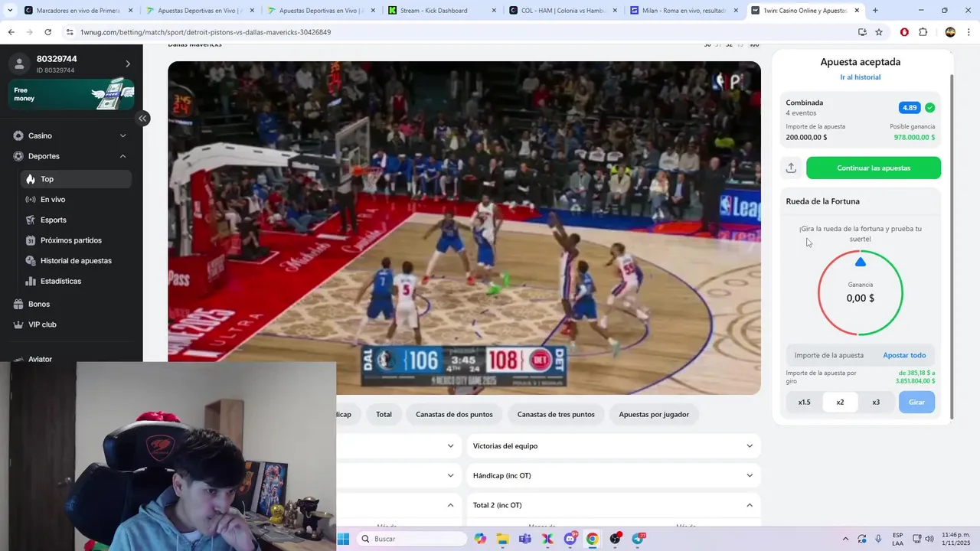980x551 pixels.
Task: Open the tab search dropdown arrow
Action: pyautogui.click(x=10, y=11)
